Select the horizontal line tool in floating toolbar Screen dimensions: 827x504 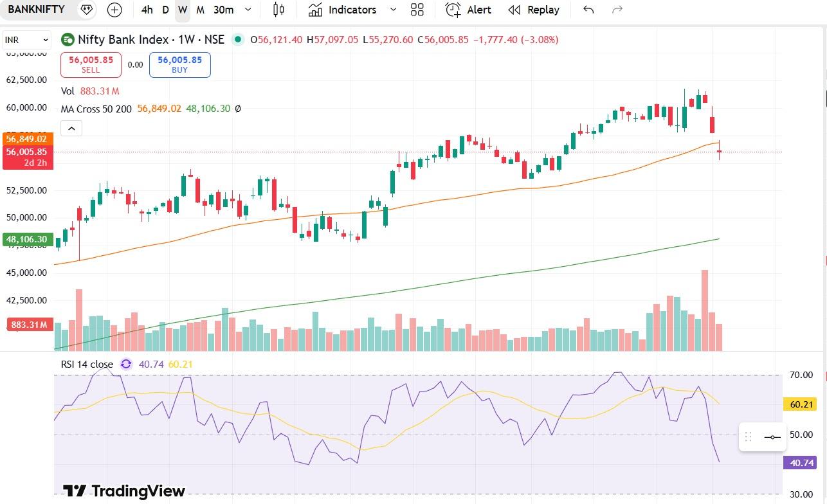click(772, 437)
